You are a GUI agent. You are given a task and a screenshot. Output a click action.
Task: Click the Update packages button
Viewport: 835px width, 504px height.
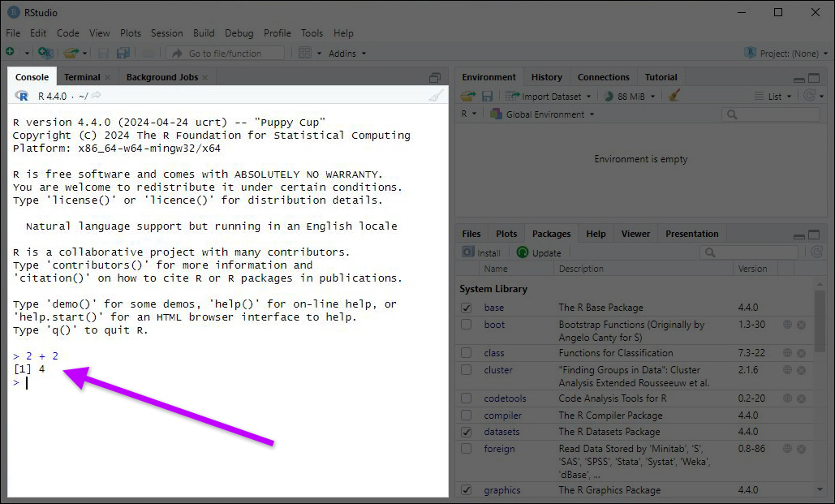coord(539,252)
